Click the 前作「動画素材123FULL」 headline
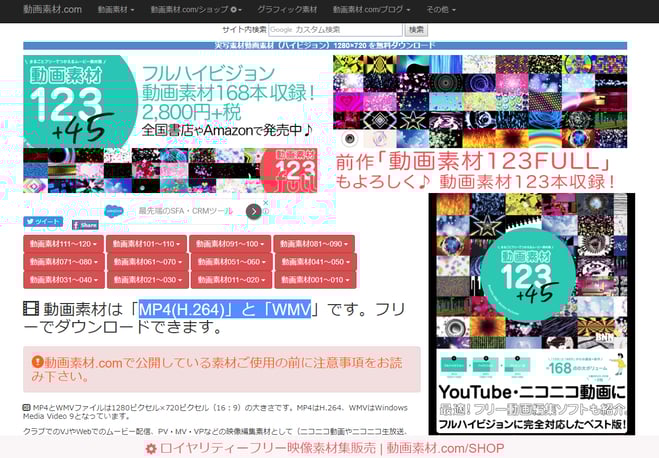659x458 pixels. point(473,161)
